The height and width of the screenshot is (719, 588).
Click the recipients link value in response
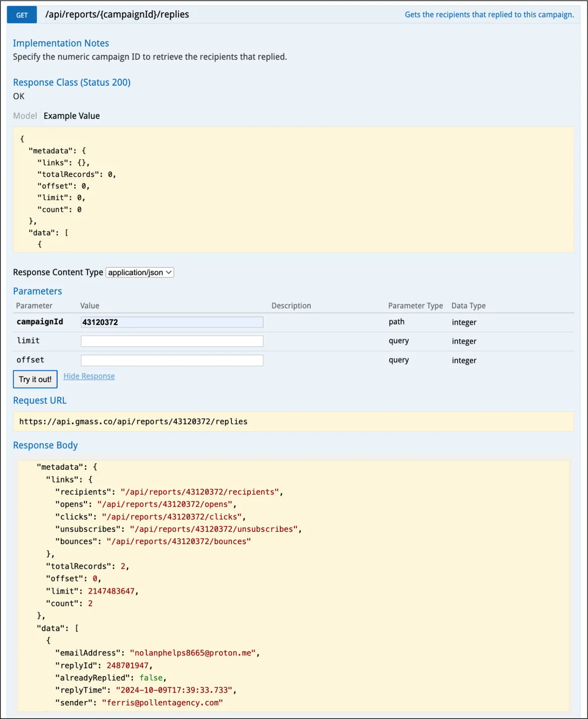[x=199, y=492]
